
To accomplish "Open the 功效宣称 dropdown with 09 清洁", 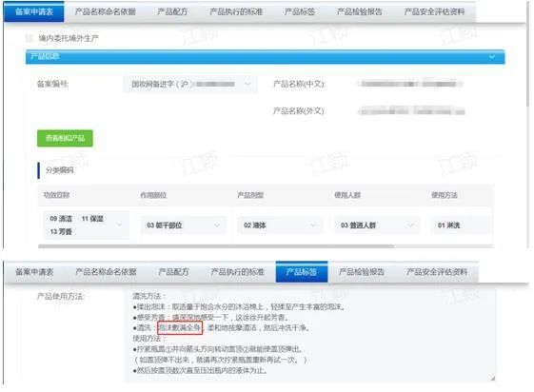I will click(87, 225).
